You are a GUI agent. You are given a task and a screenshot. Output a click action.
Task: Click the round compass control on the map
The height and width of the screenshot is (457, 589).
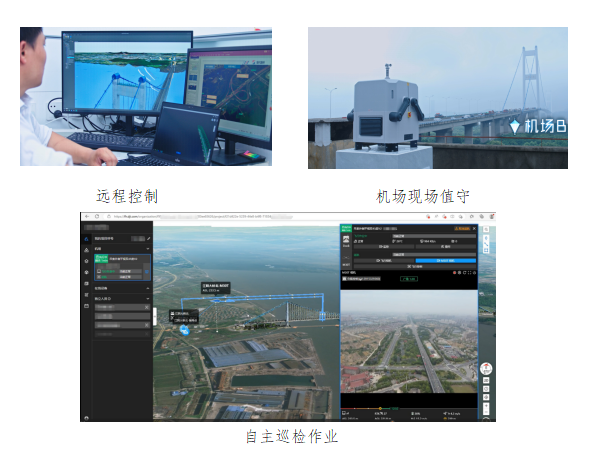tap(486, 368)
